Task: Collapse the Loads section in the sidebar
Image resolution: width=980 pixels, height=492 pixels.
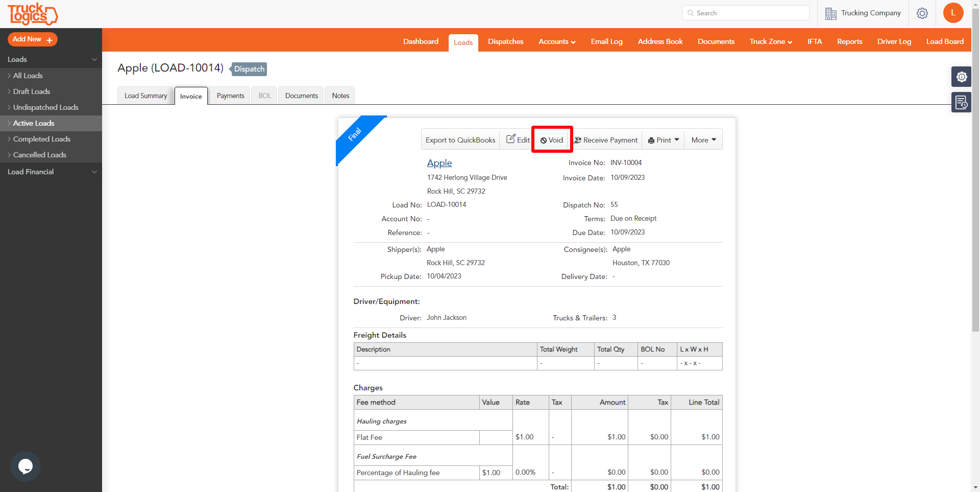Action: click(x=94, y=59)
